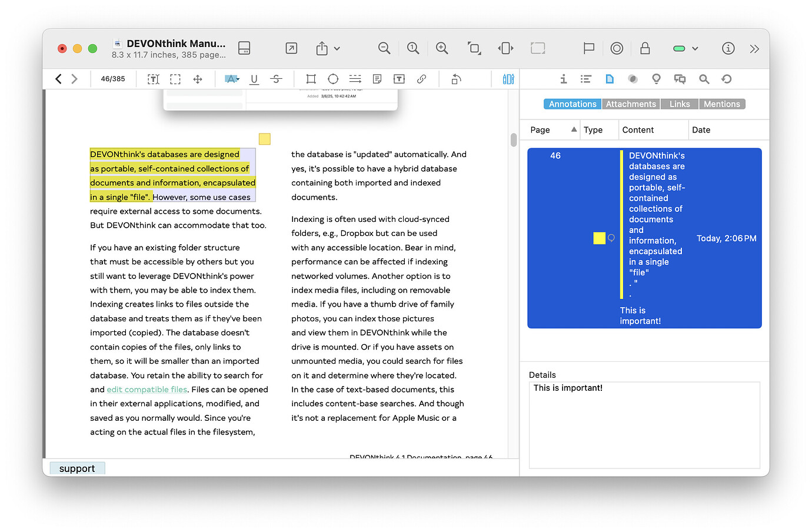The height and width of the screenshot is (532, 812).
Task: Open the share menu chevron
Action: coord(335,48)
